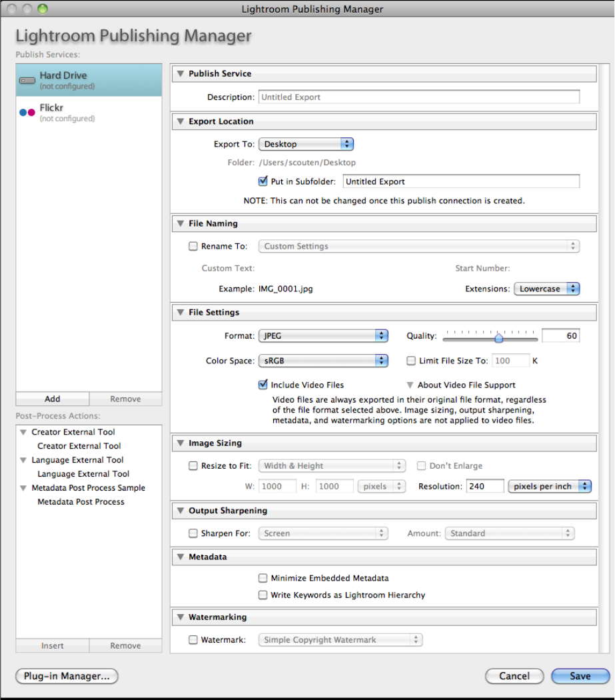The image size is (615, 700).
Task: Collapse Metadata Post Process Sample group
Action: 23,488
